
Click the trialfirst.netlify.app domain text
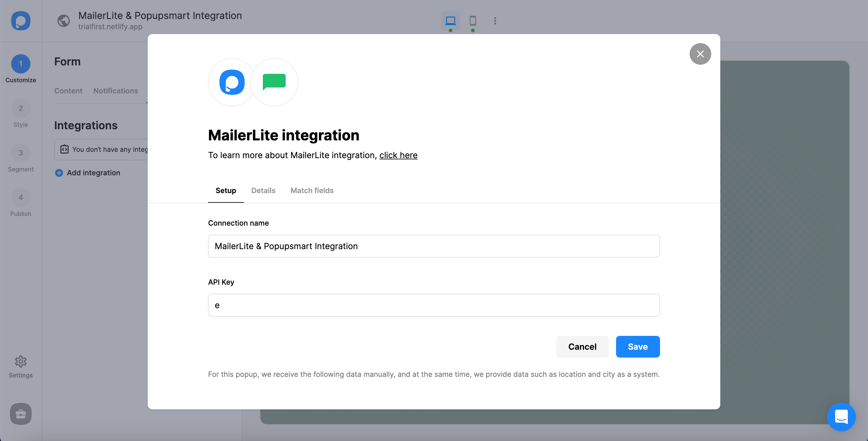click(110, 27)
